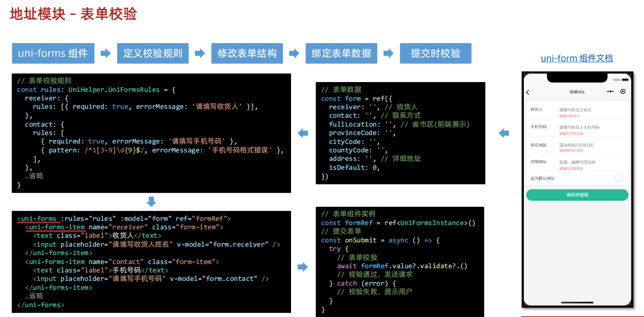Select the '定义校验规则' step box
This screenshot has width=644, height=317.
point(153,53)
